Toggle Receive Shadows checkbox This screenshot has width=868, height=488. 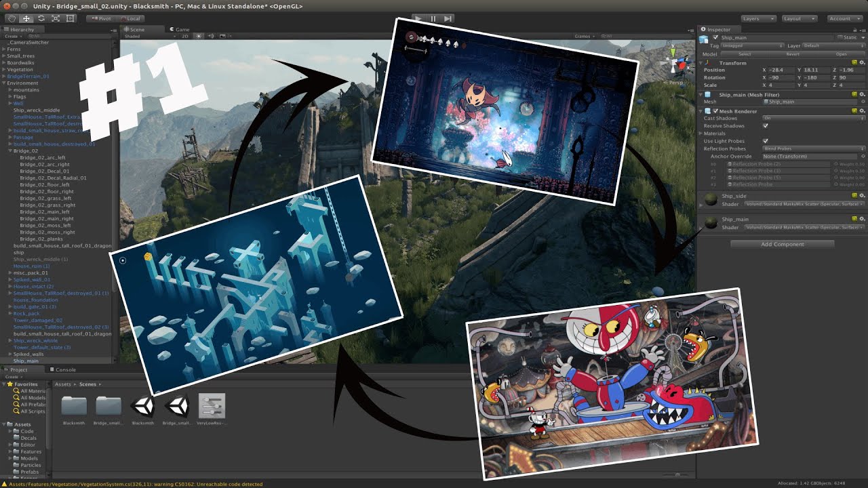766,126
